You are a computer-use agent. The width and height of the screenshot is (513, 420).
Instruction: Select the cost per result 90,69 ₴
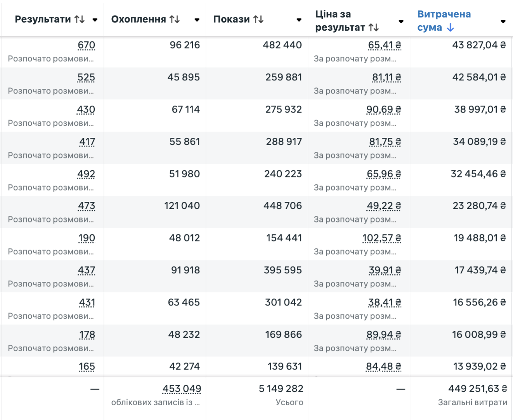pos(384,110)
